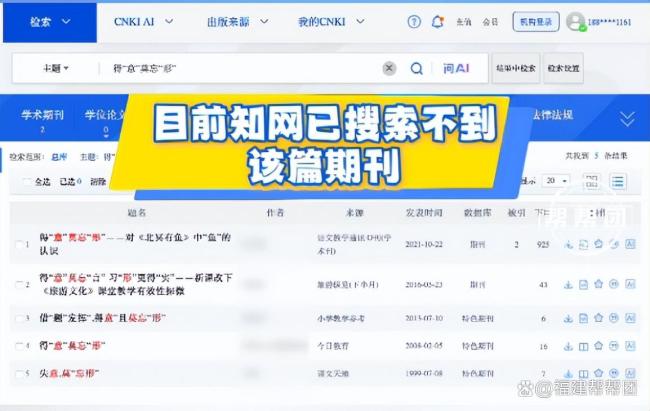650x411 pixels.
Task: Open the article title 失意,莫"忘形"
Action: [x=69, y=373]
